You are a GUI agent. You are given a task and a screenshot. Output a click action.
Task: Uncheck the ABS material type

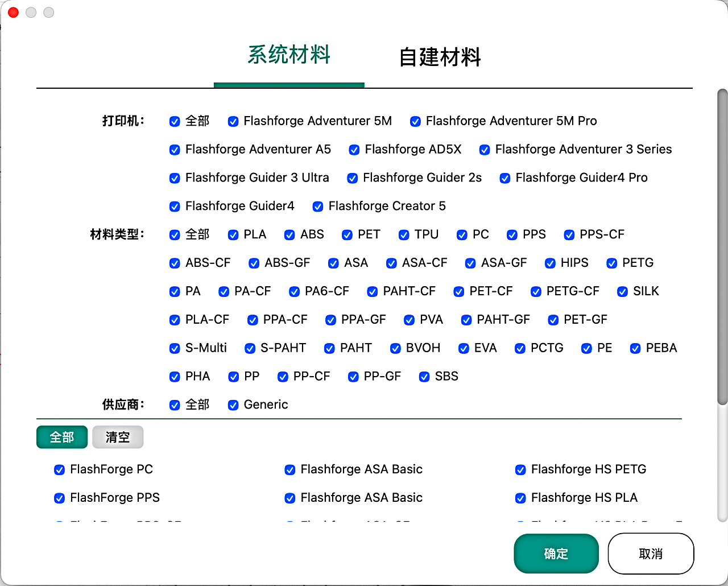pos(289,235)
